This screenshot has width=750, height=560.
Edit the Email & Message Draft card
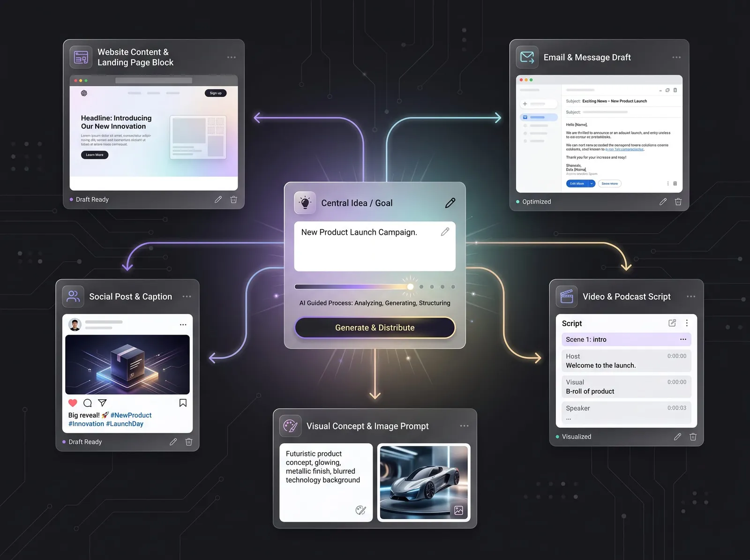(x=663, y=202)
